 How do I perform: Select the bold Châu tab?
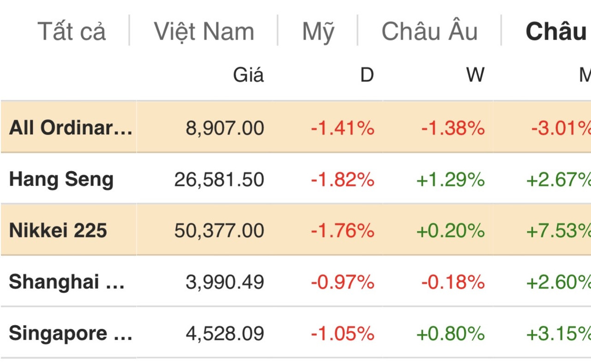(556, 31)
